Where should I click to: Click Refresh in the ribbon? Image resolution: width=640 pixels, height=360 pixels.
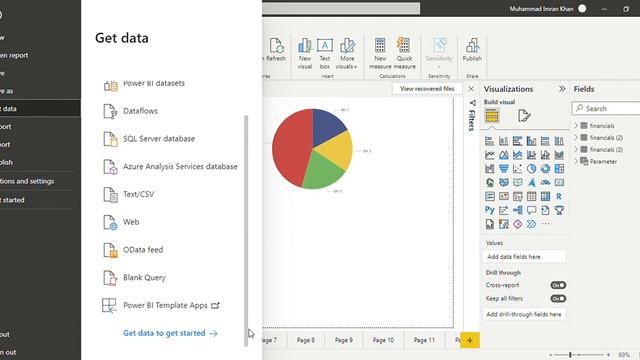276,50
